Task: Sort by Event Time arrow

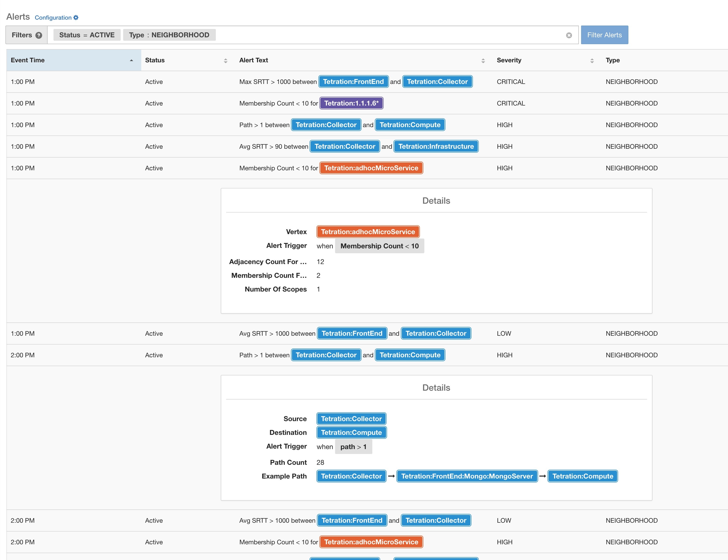Action: (x=131, y=60)
